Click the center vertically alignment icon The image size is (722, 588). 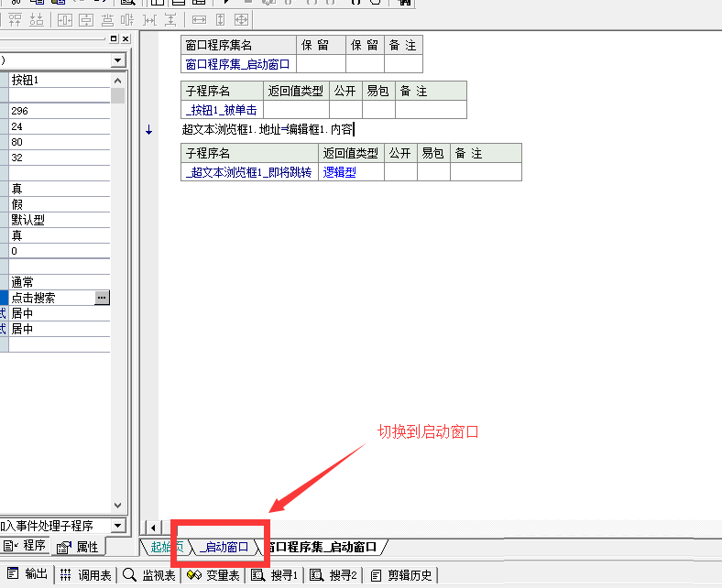click(x=86, y=20)
